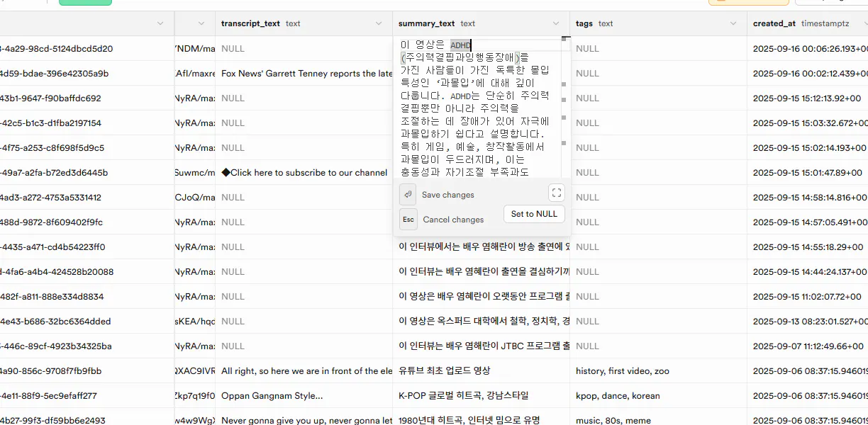Cancel changes in the cell editor

453,220
